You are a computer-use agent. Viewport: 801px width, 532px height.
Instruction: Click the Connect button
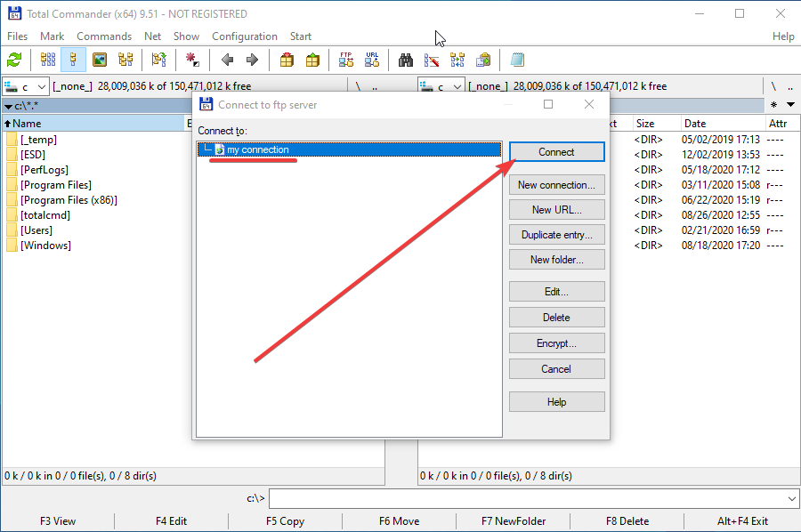pyautogui.click(x=556, y=152)
